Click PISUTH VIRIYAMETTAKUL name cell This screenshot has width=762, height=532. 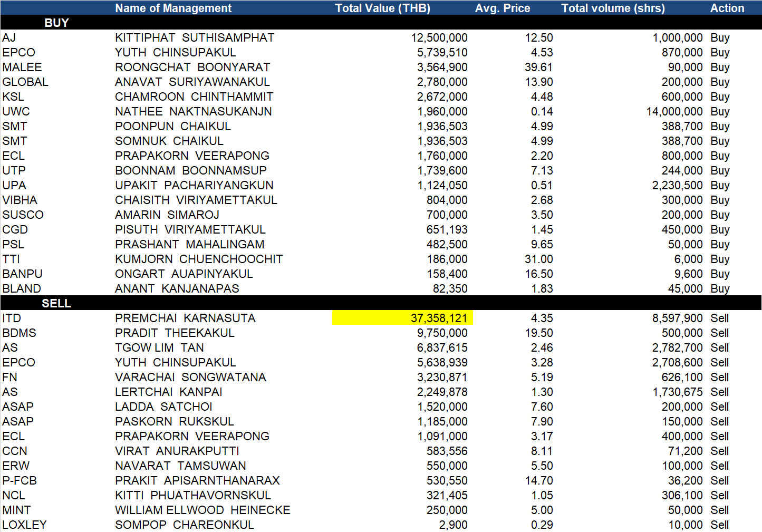(190, 229)
